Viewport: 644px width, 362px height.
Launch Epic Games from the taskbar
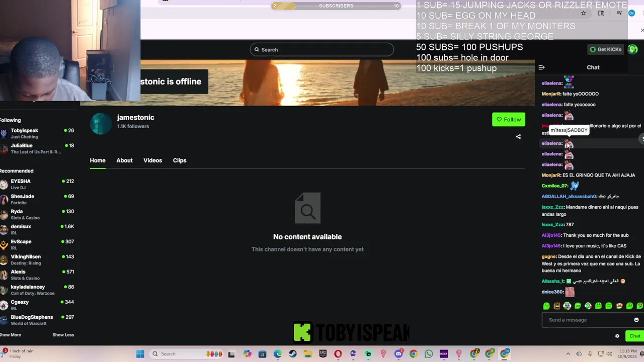coord(323,354)
